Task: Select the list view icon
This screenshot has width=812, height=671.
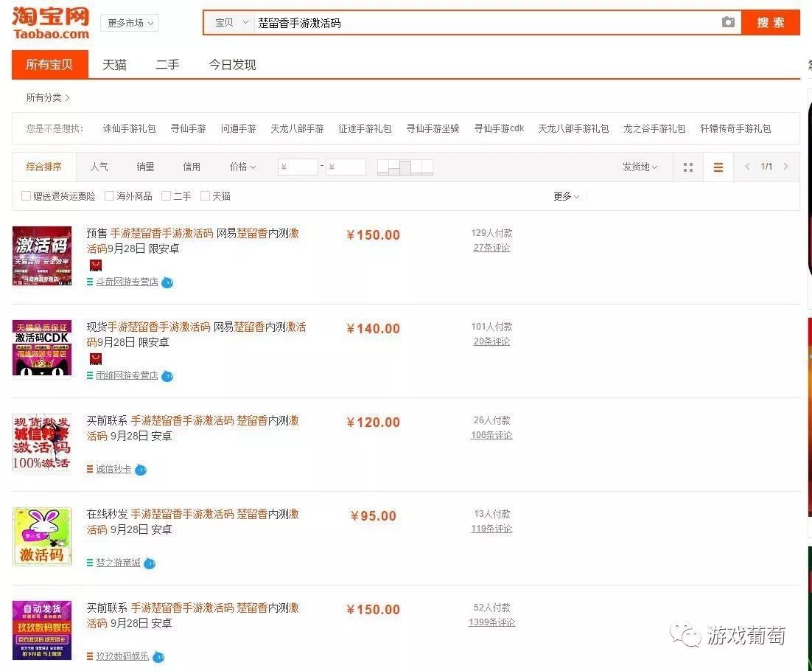Action: [718, 167]
